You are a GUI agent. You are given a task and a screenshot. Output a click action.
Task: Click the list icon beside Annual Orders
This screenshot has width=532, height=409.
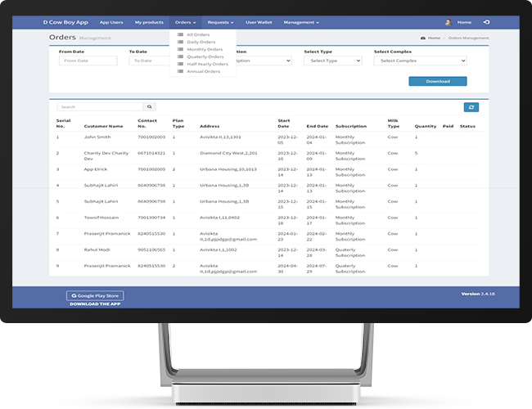(180, 71)
